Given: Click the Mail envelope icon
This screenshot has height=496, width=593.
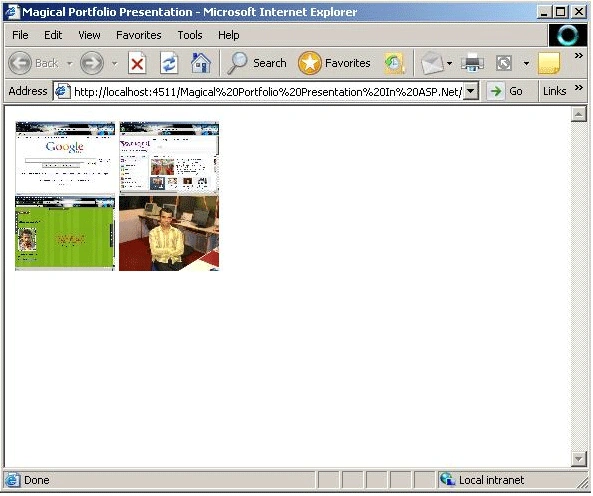Looking at the screenshot, I should point(432,63).
